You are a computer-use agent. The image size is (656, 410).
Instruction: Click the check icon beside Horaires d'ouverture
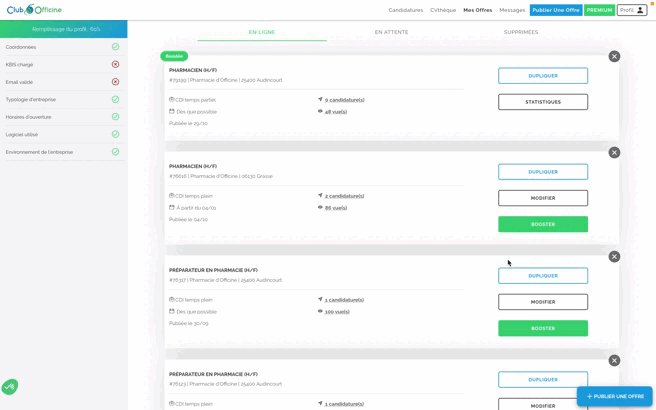(115, 117)
